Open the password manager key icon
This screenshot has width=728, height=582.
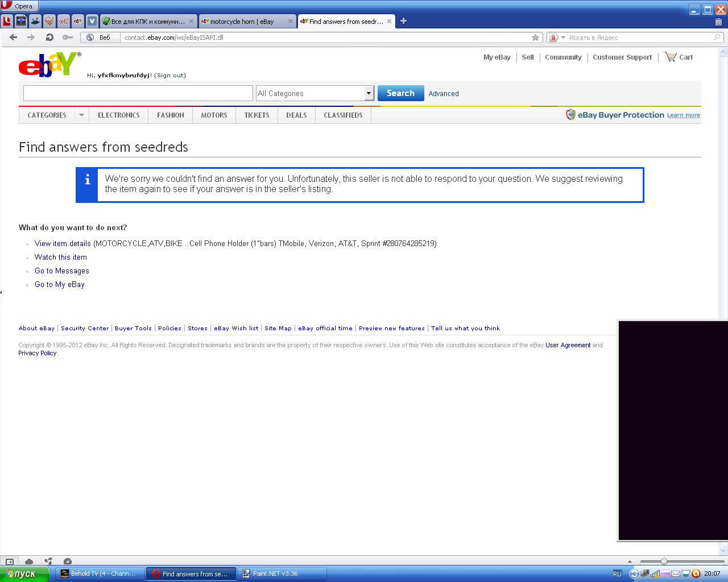[68, 38]
